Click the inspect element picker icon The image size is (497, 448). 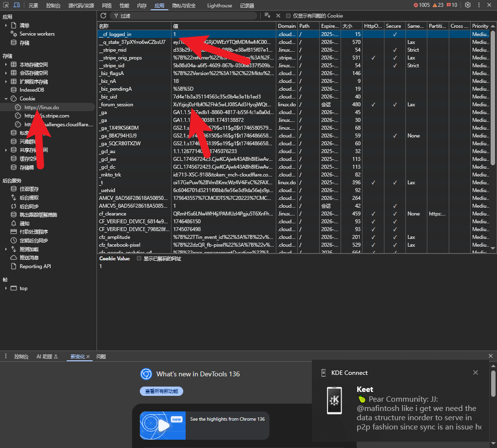(6, 5)
